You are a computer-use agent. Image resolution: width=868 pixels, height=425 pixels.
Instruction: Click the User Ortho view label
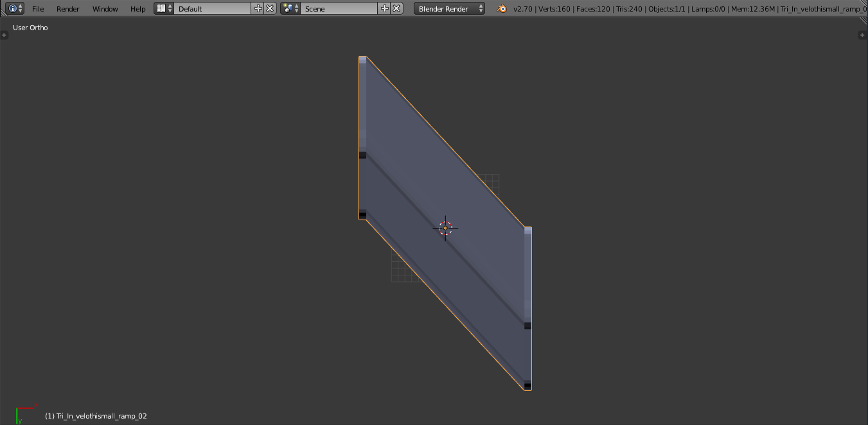(30, 28)
